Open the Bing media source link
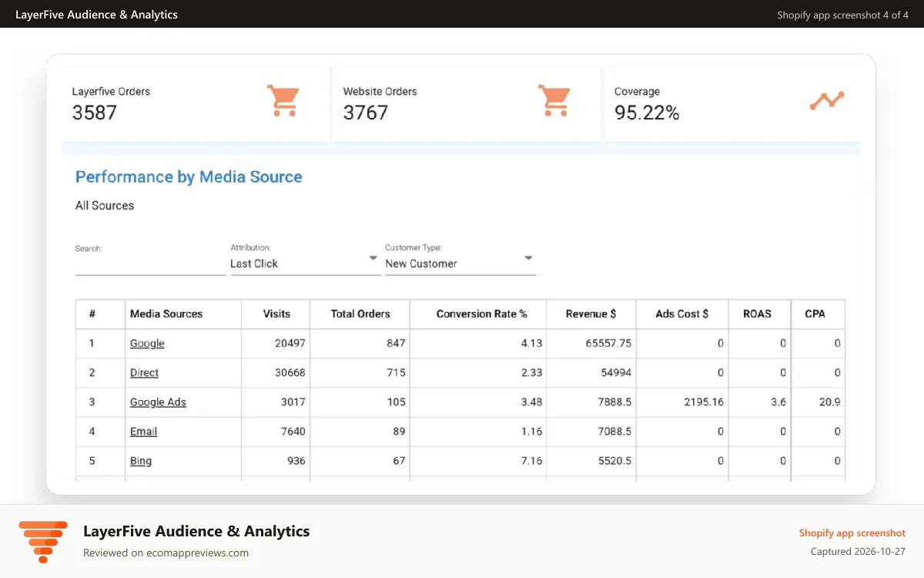 click(x=141, y=461)
